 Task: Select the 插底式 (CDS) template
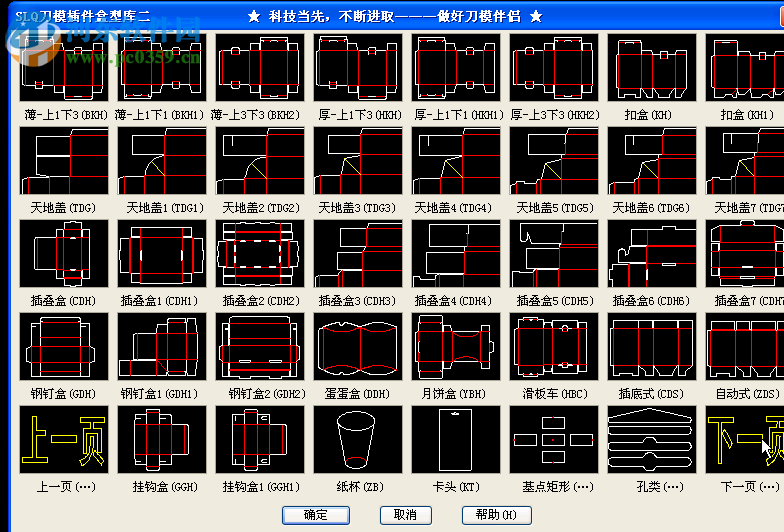pos(652,346)
